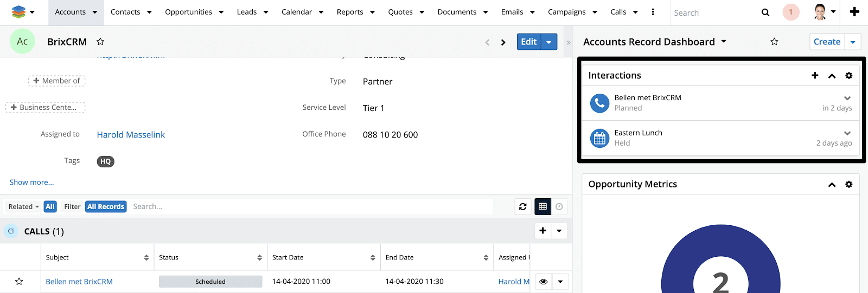Open the Edit button dropdown arrow

pyautogui.click(x=549, y=42)
